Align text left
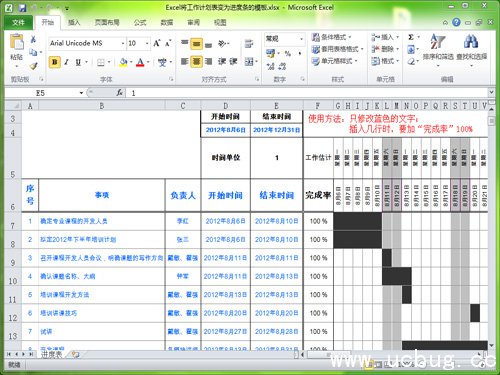Image resolution: width=500 pixels, height=375 pixels. (184, 62)
